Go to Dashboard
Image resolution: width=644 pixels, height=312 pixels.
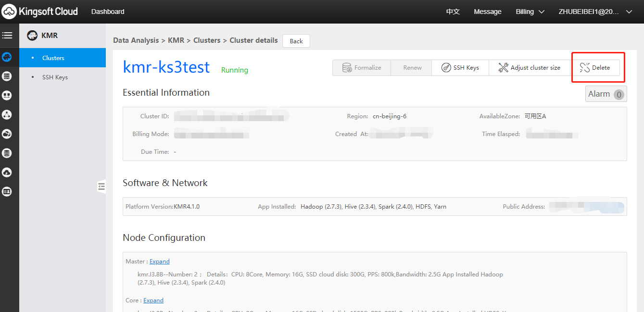[x=108, y=12]
